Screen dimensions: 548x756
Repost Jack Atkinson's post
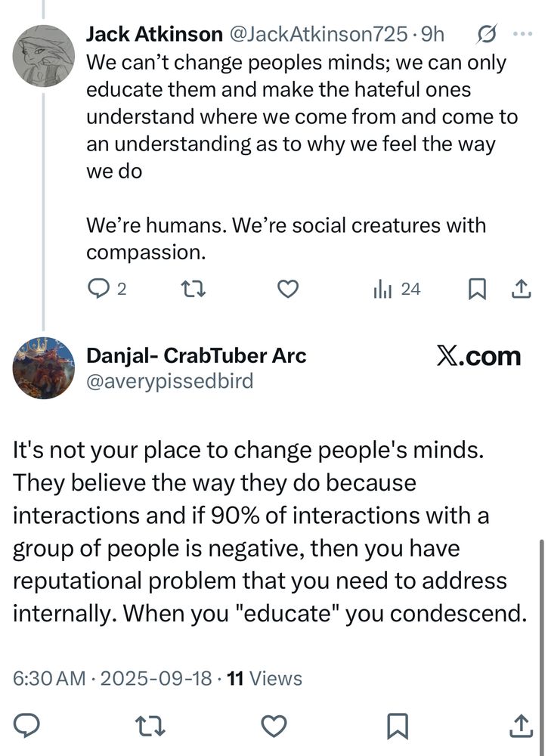pos(194,289)
